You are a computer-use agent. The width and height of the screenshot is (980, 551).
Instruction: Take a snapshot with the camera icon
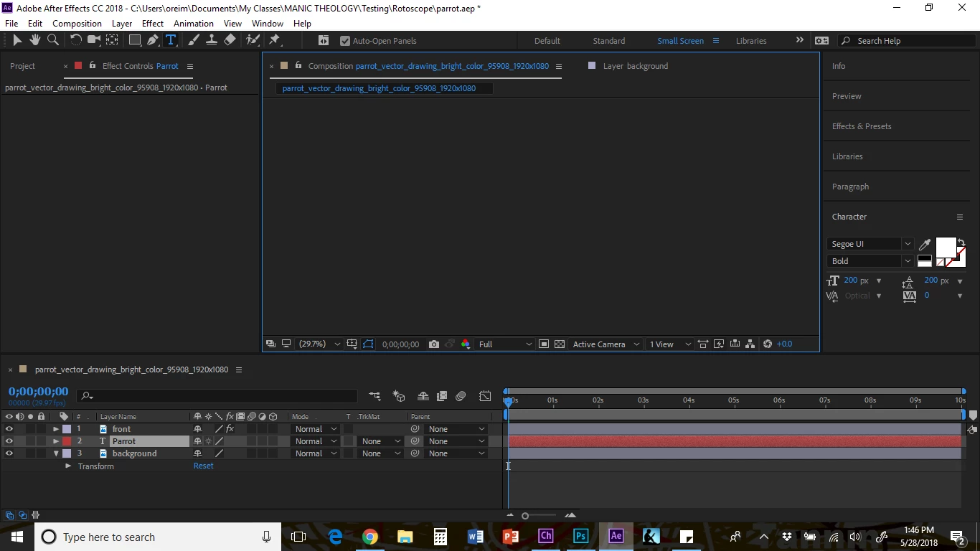[x=434, y=344]
